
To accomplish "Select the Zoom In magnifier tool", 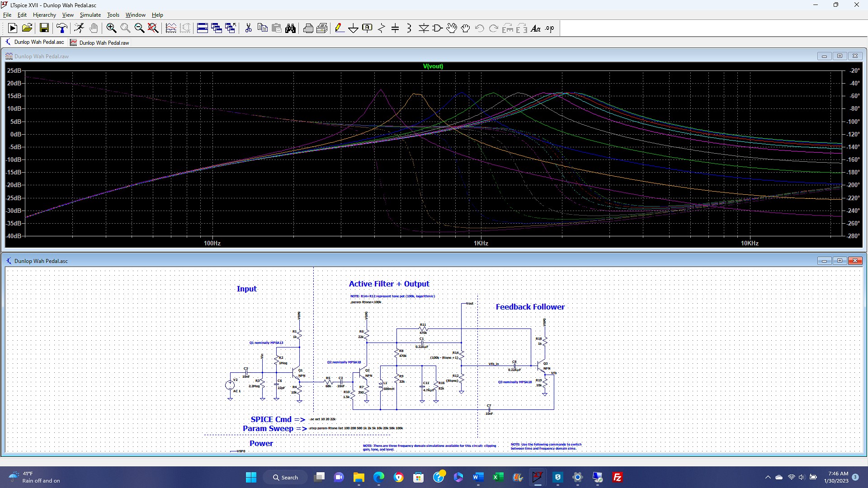I will [x=111, y=28].
